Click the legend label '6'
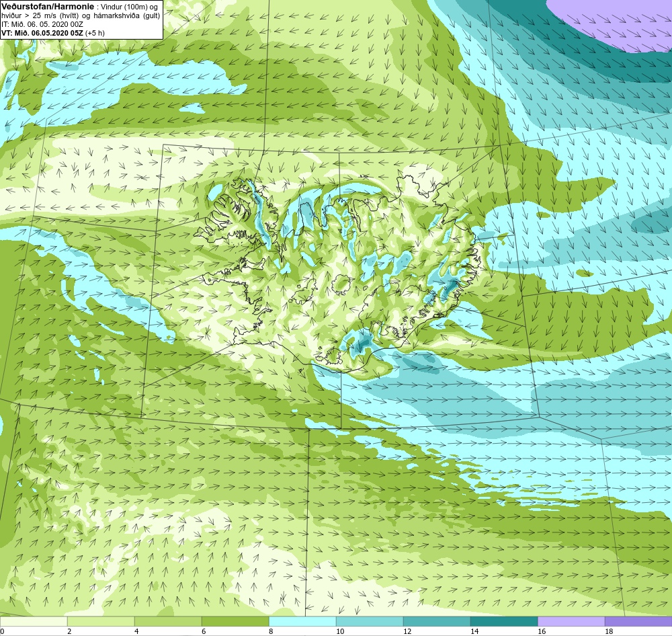This screenshot has width=672, height=636. (x=204, y=631)
